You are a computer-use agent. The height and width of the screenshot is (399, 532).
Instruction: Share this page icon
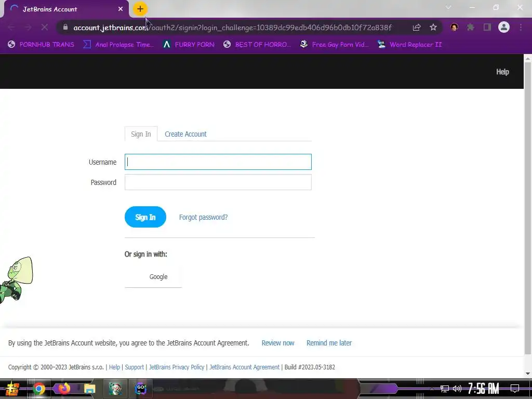(417, 27)
